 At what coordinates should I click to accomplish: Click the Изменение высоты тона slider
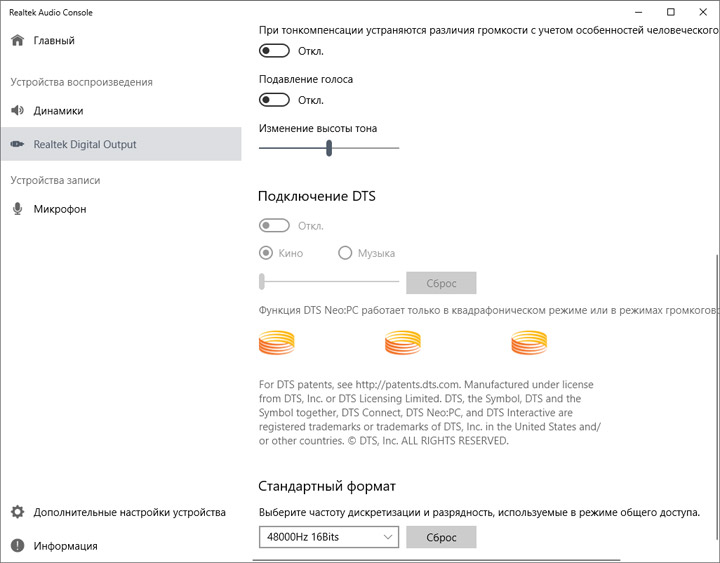click(329, 148)
